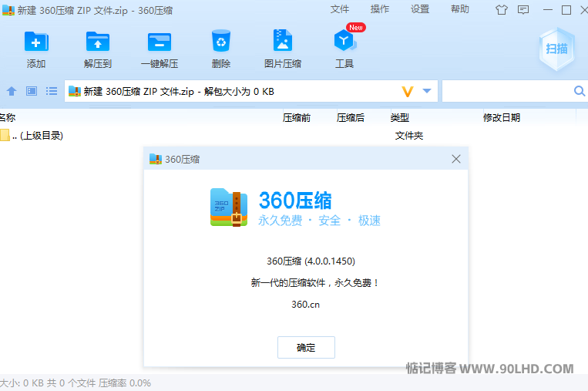588x391 pixels.
Task: Sort by the 修改日期 column header
Action: 502,117
